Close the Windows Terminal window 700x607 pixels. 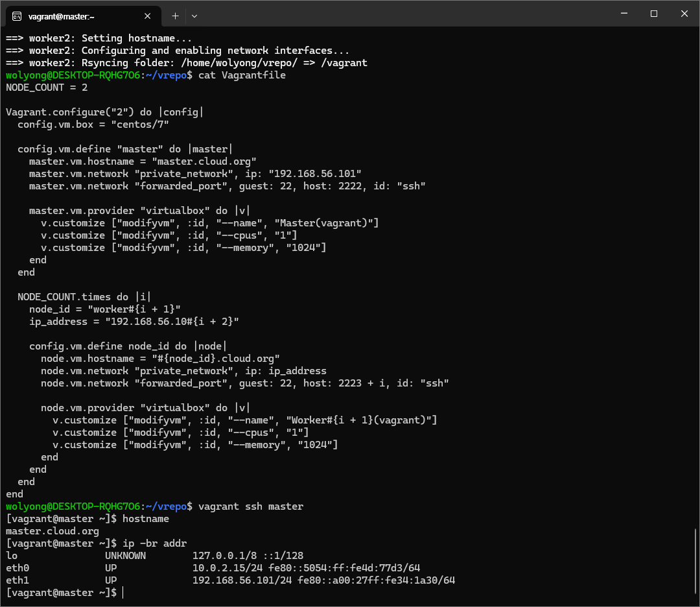[684, 14]
